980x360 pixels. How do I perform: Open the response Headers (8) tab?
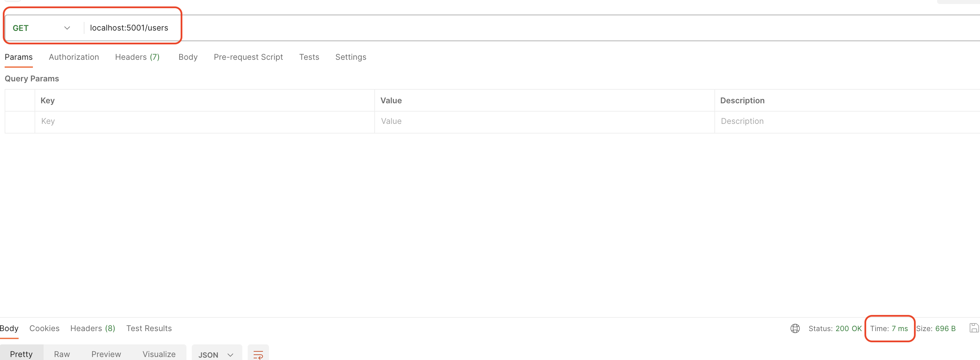[92, 328]
